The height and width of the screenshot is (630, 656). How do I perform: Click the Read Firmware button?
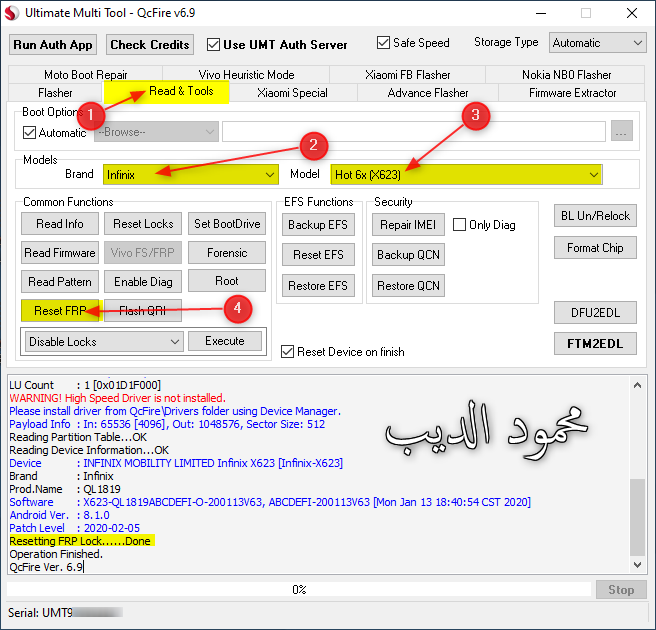(x=60, y=253)
